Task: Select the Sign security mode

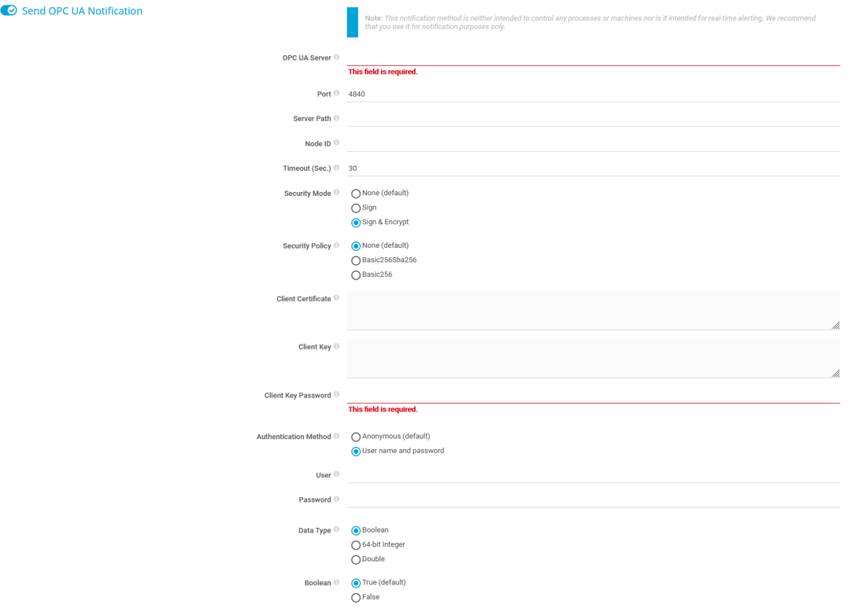Action: (356, 208)
